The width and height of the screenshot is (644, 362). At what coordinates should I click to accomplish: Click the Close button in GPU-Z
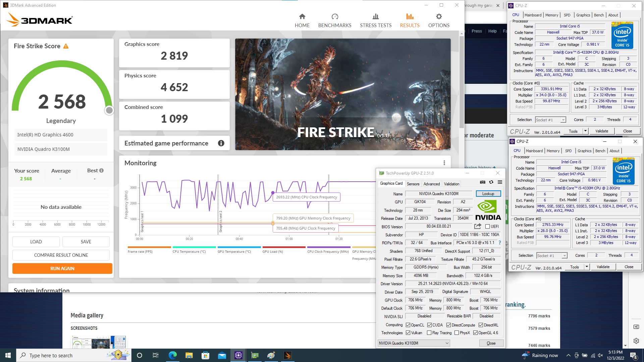coord(491,343)
